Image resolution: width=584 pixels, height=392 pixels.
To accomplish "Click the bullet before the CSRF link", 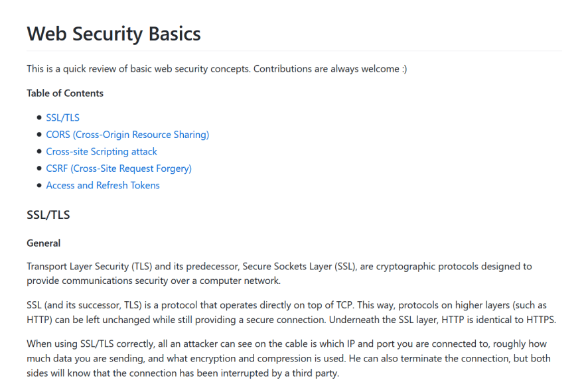I will (39, 168).
